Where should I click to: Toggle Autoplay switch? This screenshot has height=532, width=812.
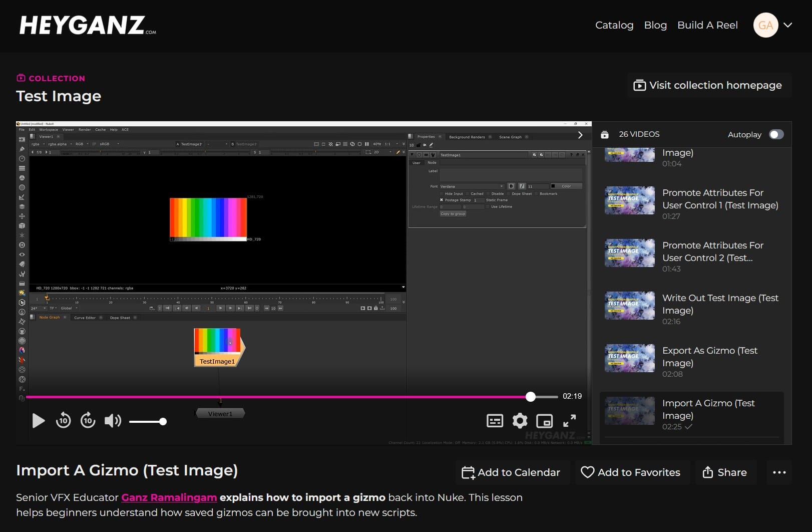coord(776,134)
